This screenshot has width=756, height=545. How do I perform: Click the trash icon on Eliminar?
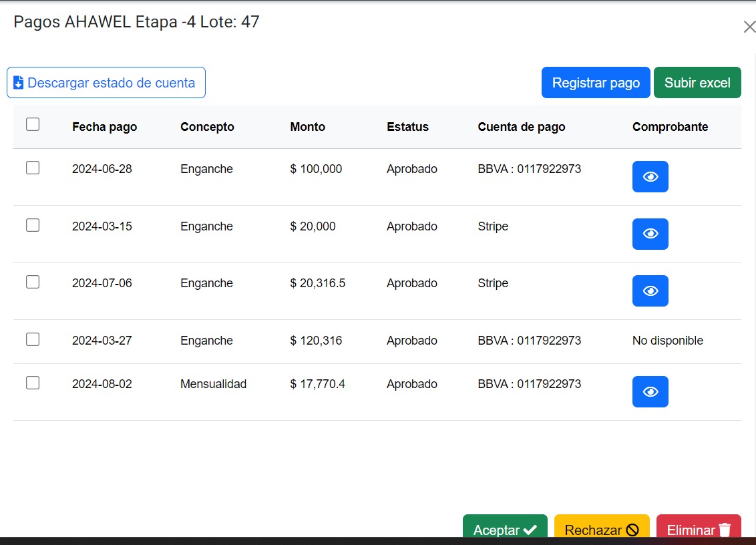pyautogui.click(x=725, y=530)
